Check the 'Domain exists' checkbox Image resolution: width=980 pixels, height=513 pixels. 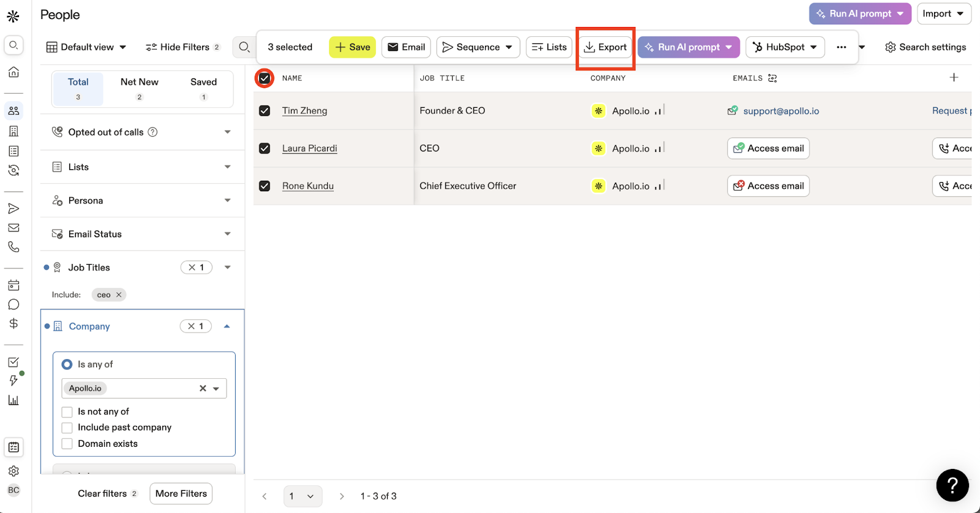coord(67,444)
